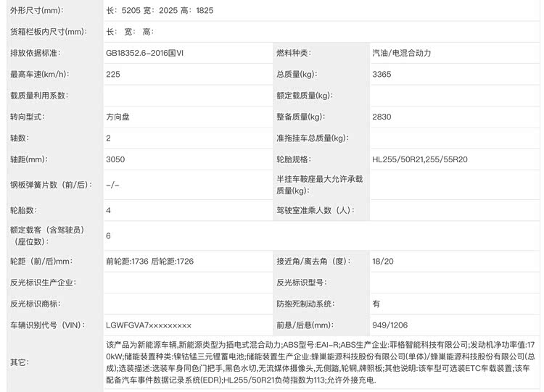Select the 排放依据标准 value GB18352.6-2016国VI

(x=145, y=53)
